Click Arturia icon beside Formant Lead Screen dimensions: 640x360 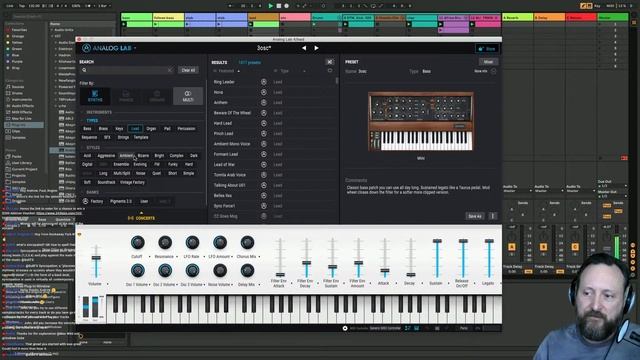click(264, 154)
